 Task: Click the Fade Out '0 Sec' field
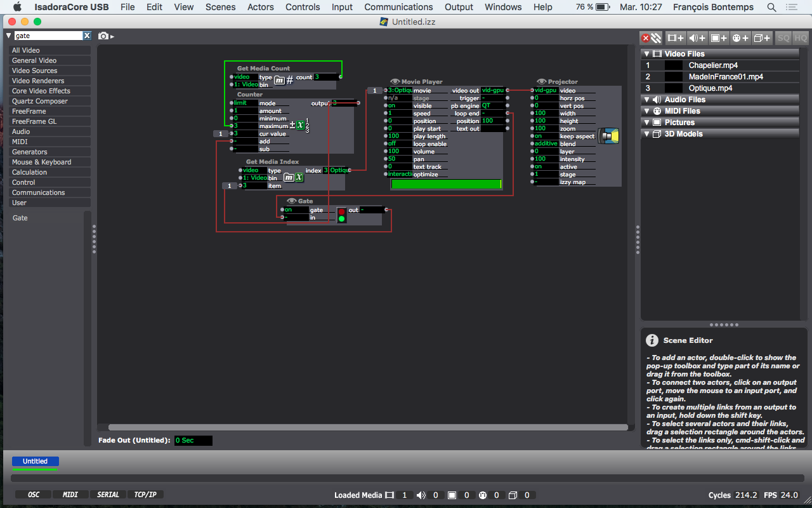pos(193,440)
